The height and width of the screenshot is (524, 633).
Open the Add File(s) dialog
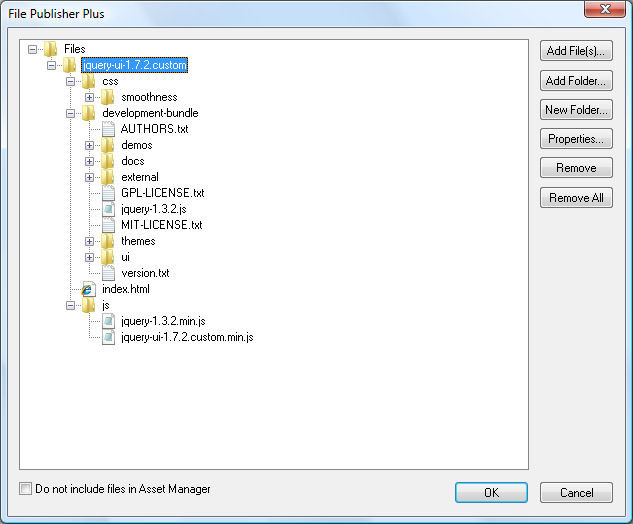[x=576, y=51]
